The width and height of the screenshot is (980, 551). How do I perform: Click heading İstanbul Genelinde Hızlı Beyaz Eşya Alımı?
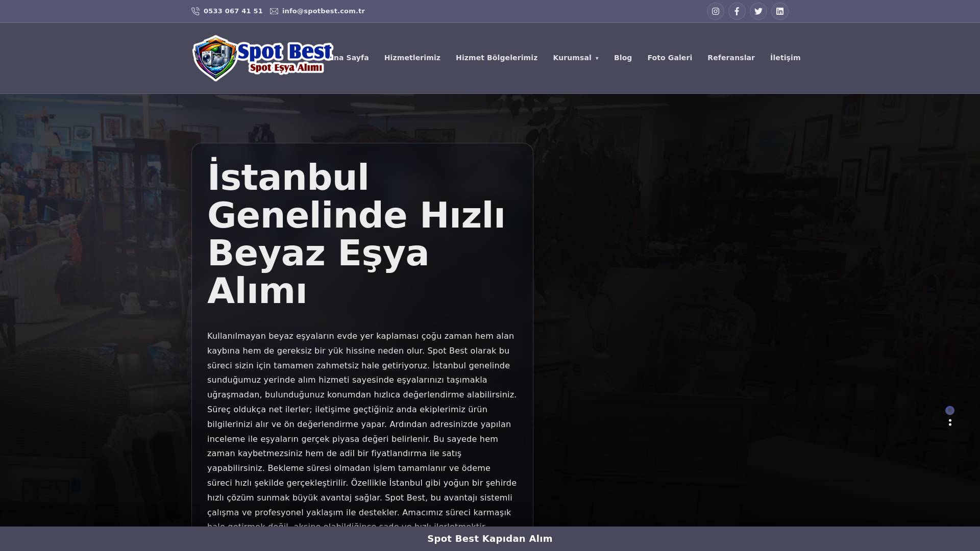pos(356,234)
